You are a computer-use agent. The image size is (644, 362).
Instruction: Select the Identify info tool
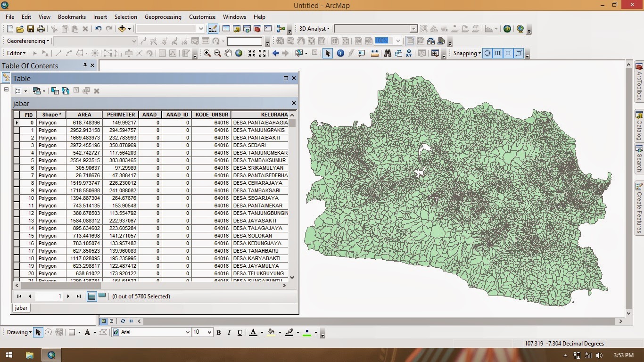340,53
